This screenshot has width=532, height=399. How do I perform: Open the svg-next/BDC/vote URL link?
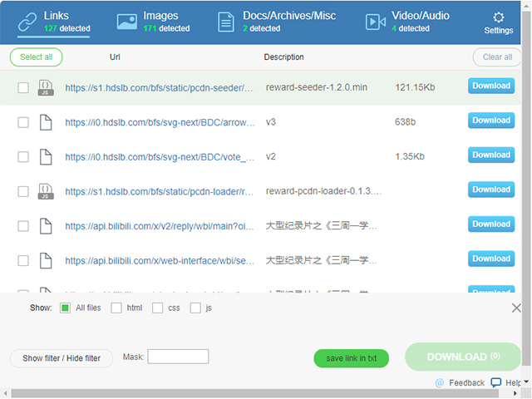160,157
